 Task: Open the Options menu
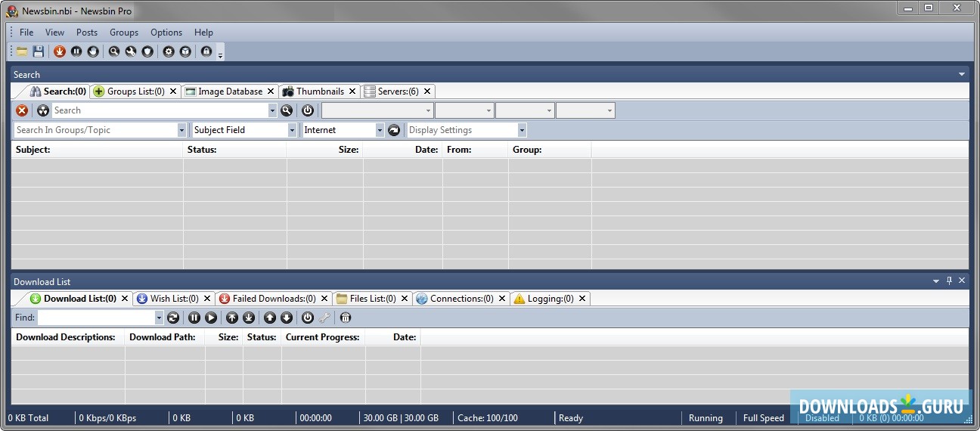coord(166,33)
